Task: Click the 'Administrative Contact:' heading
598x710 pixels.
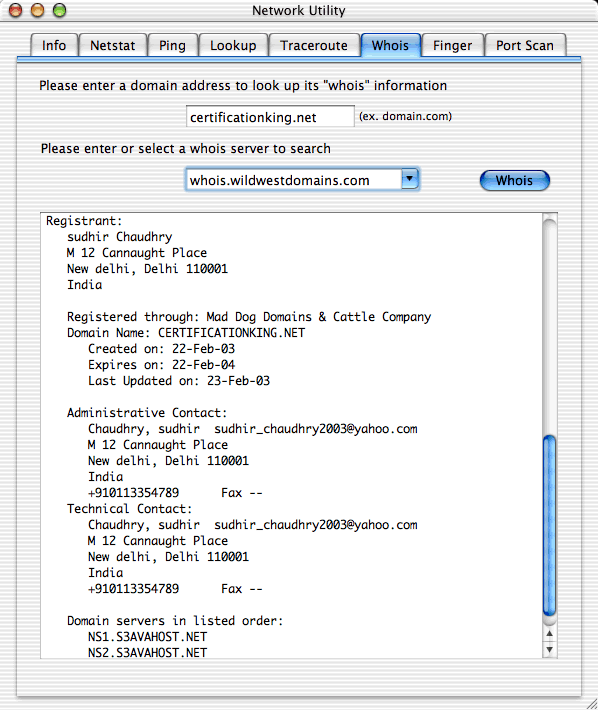Action: click(147, 413)
